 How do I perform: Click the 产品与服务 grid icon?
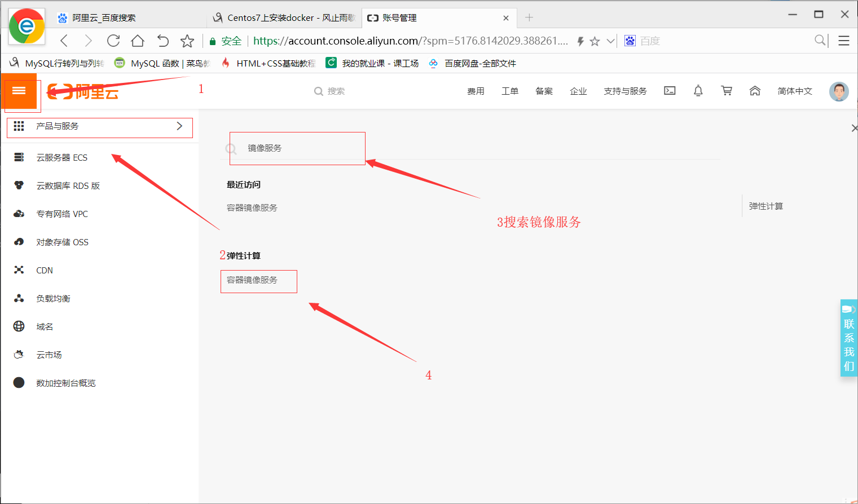19,126
